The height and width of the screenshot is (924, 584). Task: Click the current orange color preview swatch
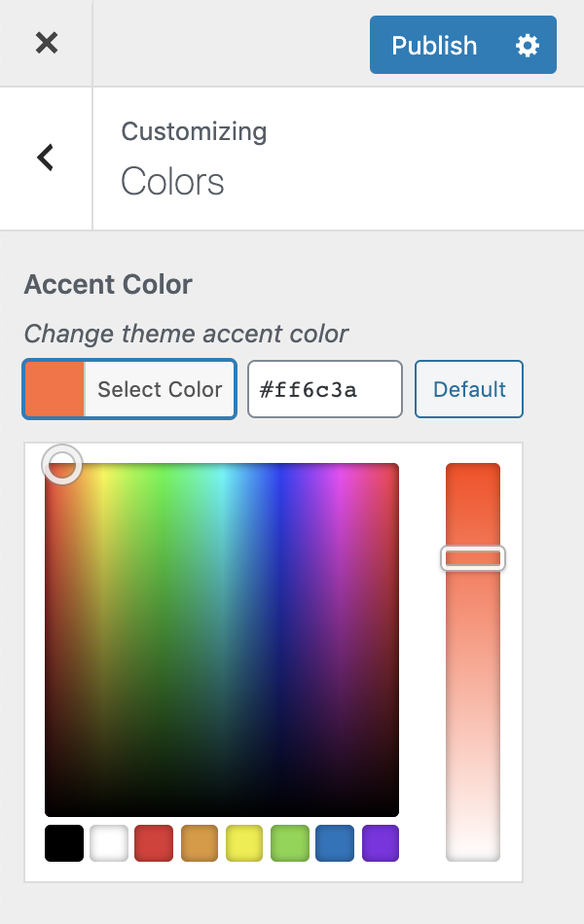tap(55, 389)
